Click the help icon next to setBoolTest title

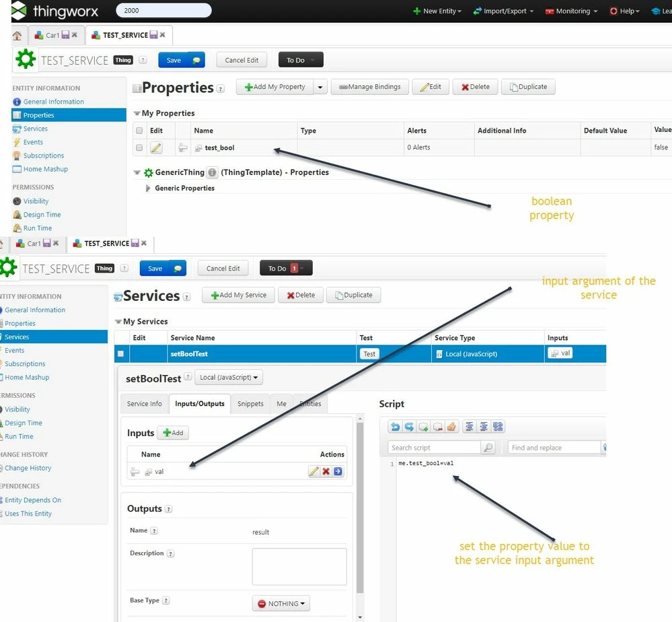pyautogui.click(x=188, y=376)
